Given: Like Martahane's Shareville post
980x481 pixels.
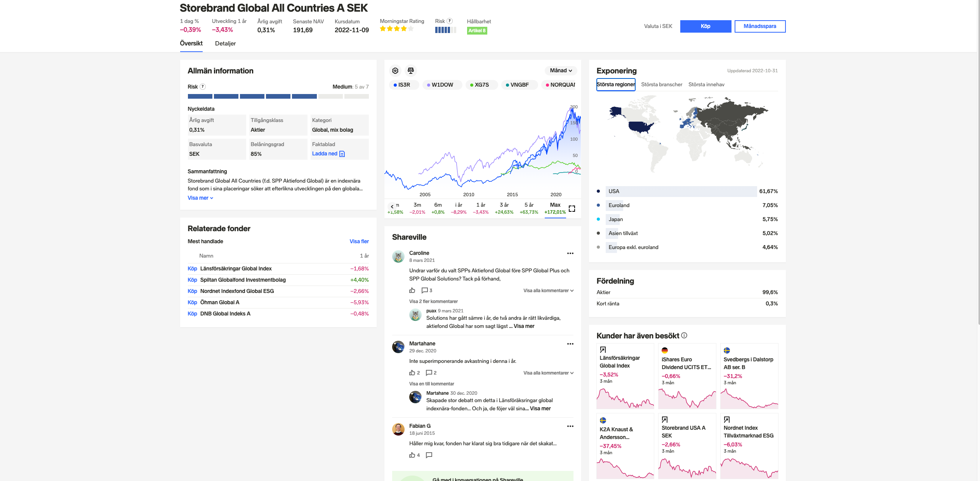Looking at the screenshot, I should tap(414, 373).
